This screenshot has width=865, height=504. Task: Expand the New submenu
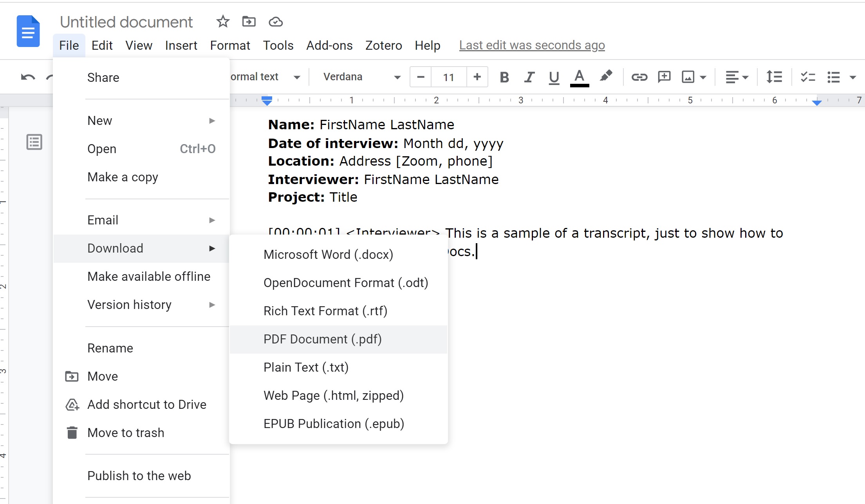141,121
